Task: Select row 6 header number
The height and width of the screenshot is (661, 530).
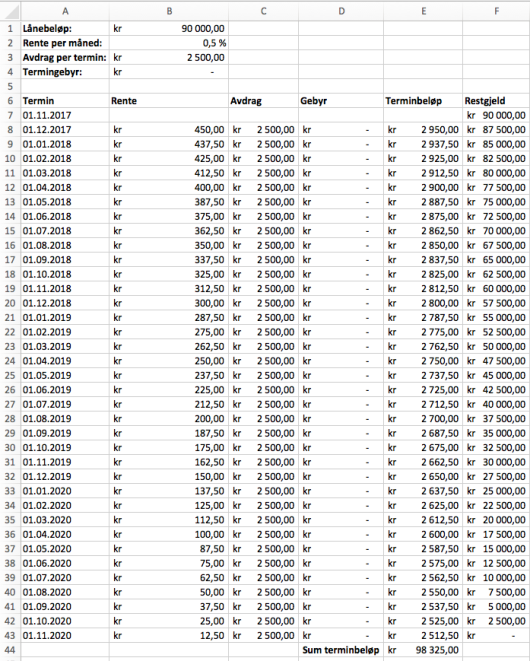Action: pos(10,101)
